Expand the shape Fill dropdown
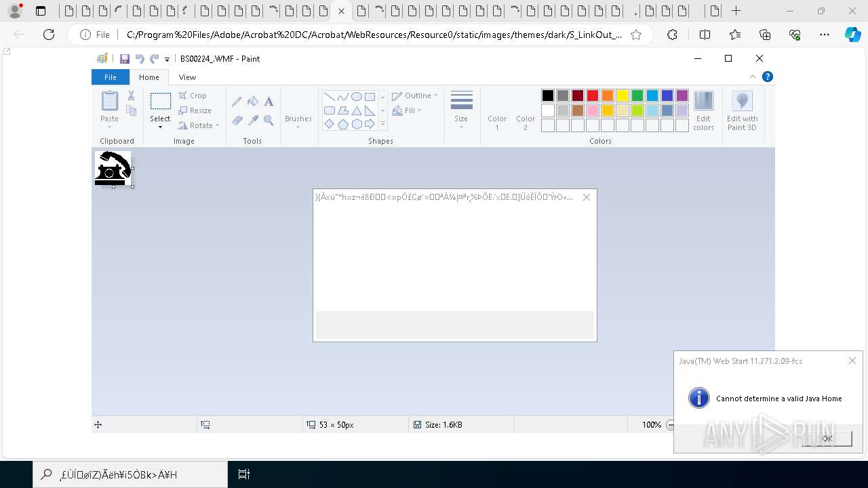Viewport: 868px width, 488px height. point(419,110)
